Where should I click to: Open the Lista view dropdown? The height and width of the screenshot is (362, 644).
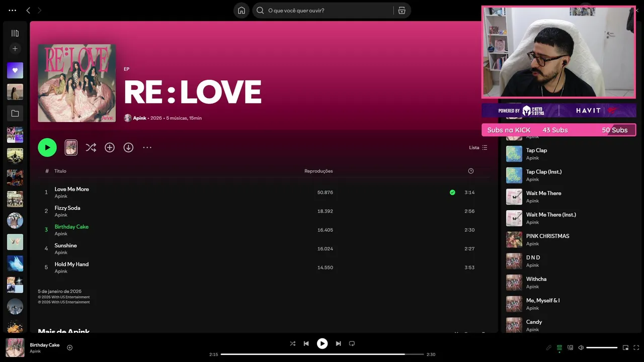(478, 147)
